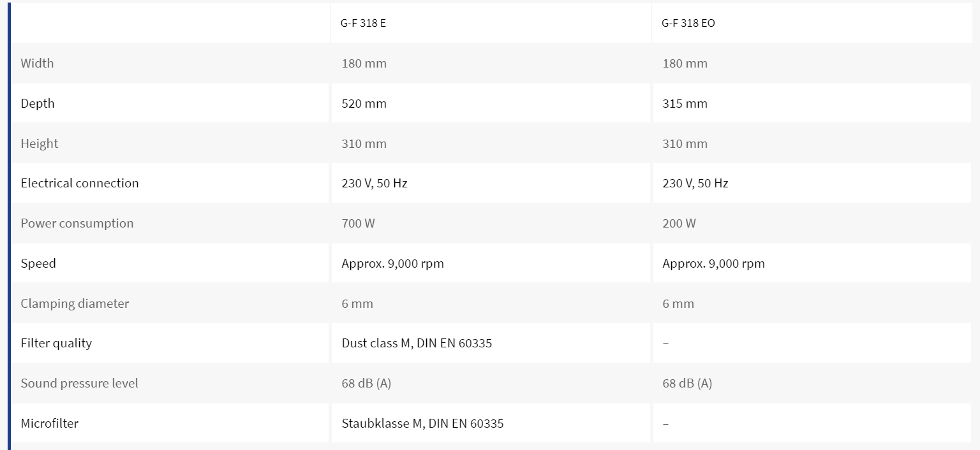Select the Power consumption label
980x450 pixels.
point(77,223)
